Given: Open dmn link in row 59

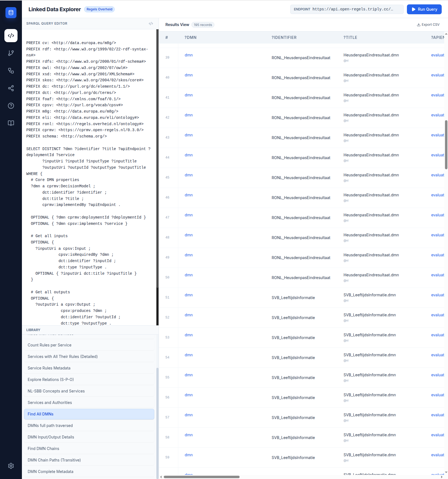Looking at the screenshot, I should (x=189, y=455).
